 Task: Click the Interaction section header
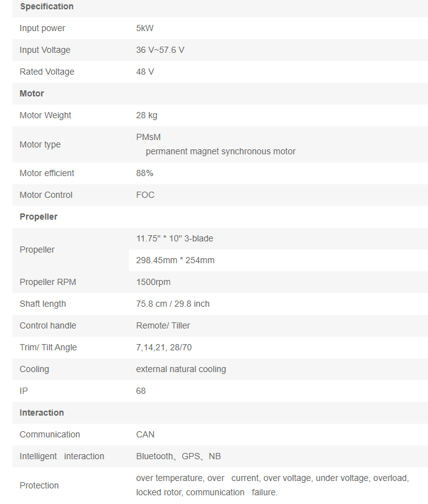(x=42, y=413)
